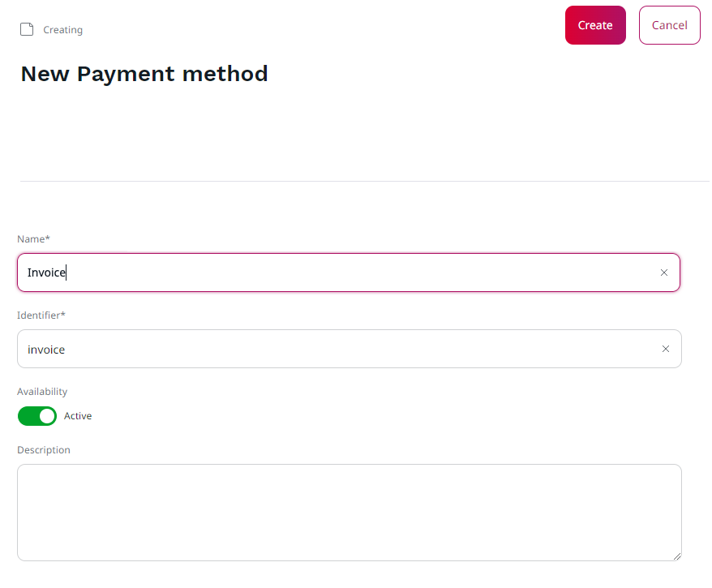Click the Active label next to the toggle
Image resolution: width=712 pixels, height=588 pixels.
point(78,415)
